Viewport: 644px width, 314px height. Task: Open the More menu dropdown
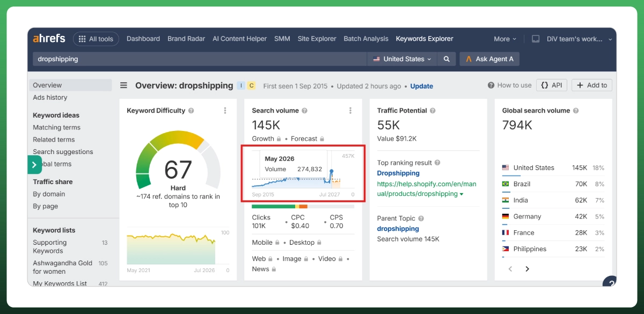505,39
